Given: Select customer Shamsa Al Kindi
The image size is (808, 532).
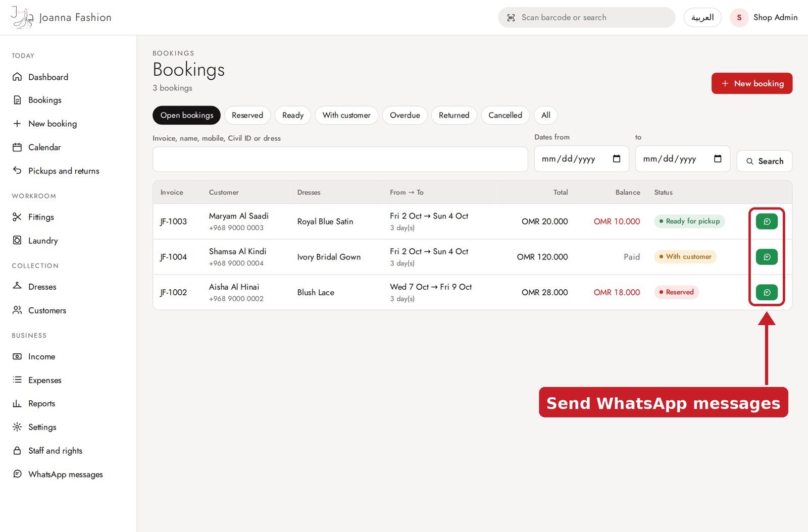Looking at the screenshot, I should (237, 251).
